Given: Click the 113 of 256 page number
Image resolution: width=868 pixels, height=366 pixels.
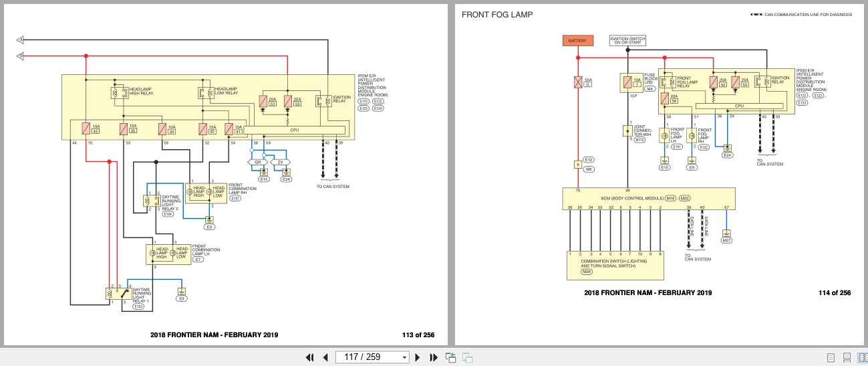Looking at the screenshot, I should (x=418, y=335).
